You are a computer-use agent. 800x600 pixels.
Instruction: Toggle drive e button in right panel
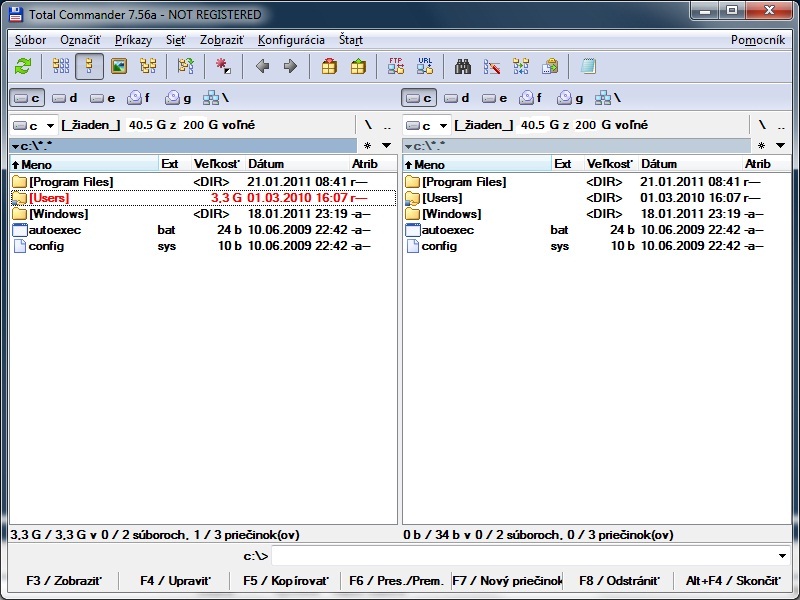point(494,98)
